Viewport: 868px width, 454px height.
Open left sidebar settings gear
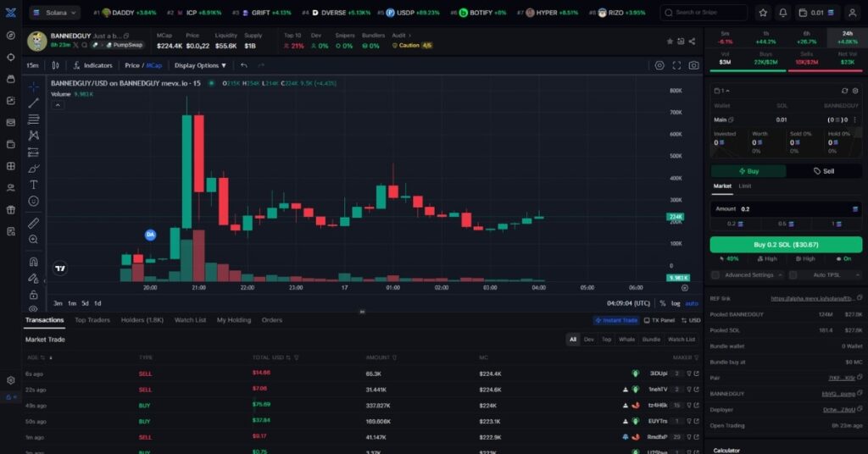coord(10,380)
